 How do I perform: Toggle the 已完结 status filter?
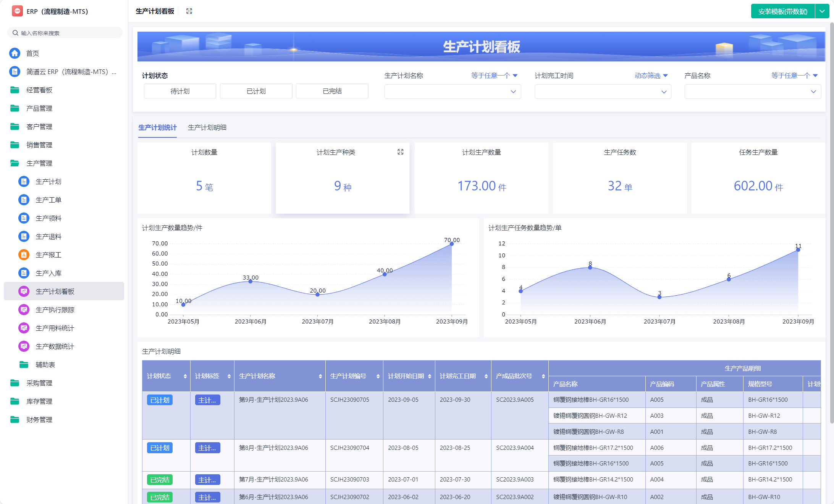[332, 91]
